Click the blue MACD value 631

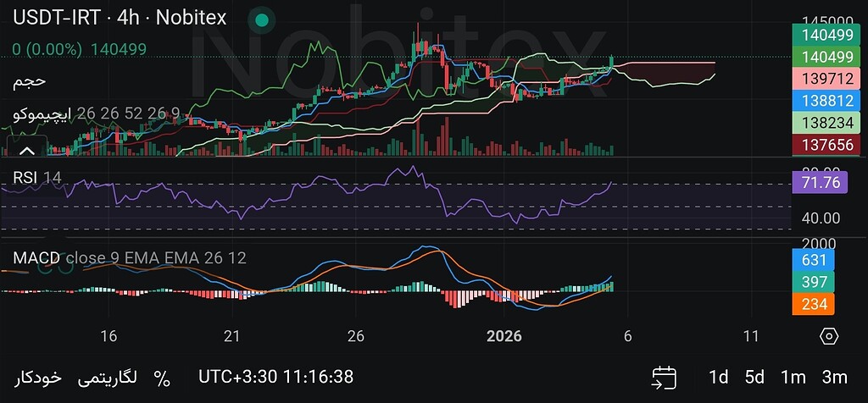point(813,260)
